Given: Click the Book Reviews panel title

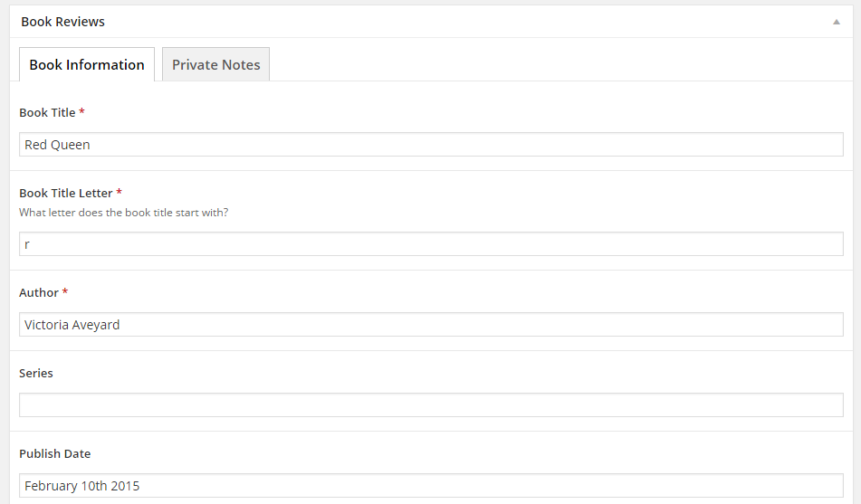Looking at the screenshot, I should click(62, 22).
